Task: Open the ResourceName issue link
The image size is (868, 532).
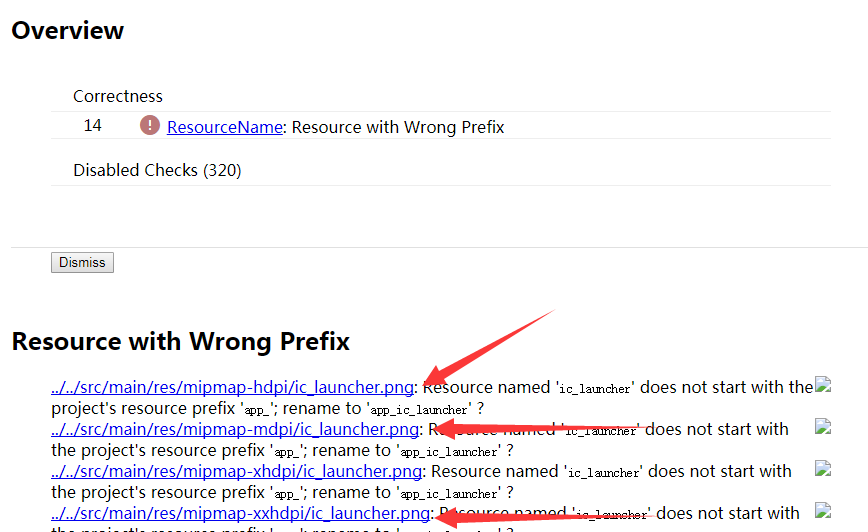Action: point(225,127)
